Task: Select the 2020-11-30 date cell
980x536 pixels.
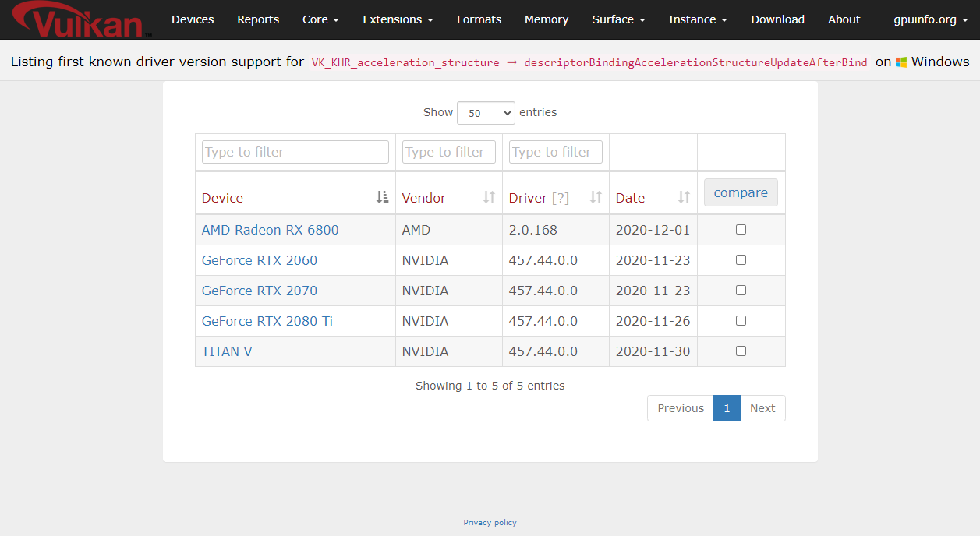Action: [x=653, y=351]
